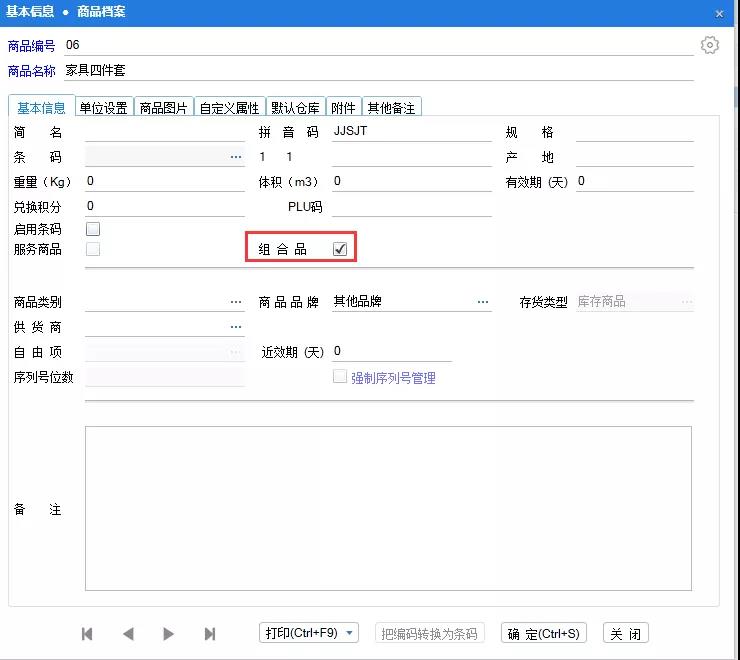The image size is (740, 660).
Task: Expand the 打印 print dropdown
Action: coord(350,633)
